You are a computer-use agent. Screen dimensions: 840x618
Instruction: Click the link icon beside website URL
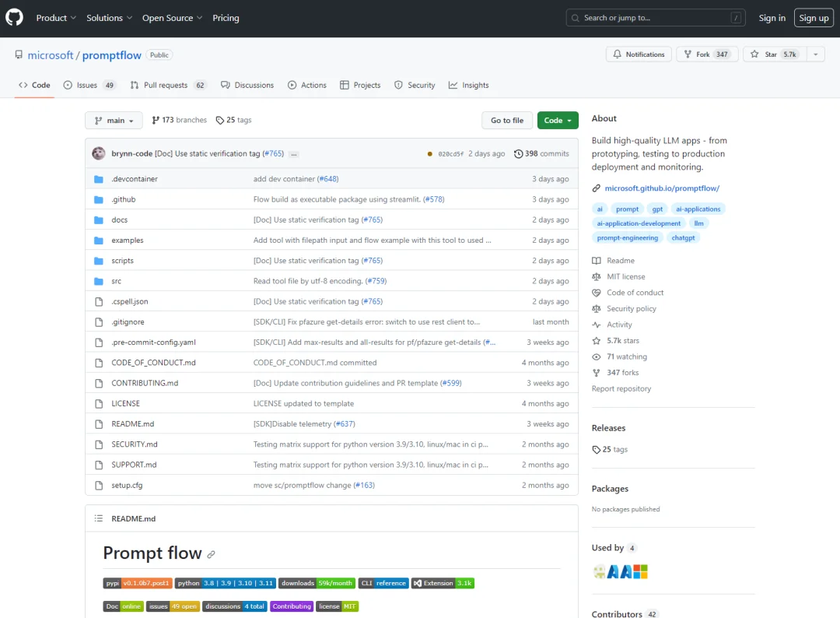pos(597,188)
